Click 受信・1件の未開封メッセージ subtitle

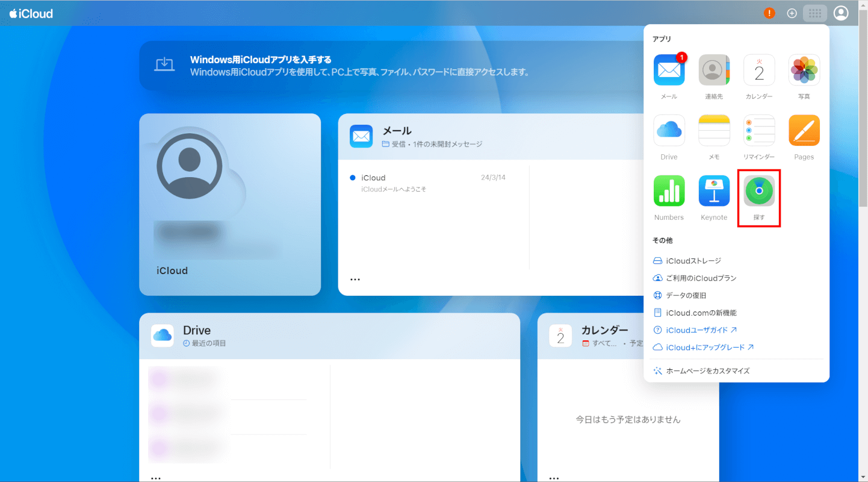tap(432, 145)
